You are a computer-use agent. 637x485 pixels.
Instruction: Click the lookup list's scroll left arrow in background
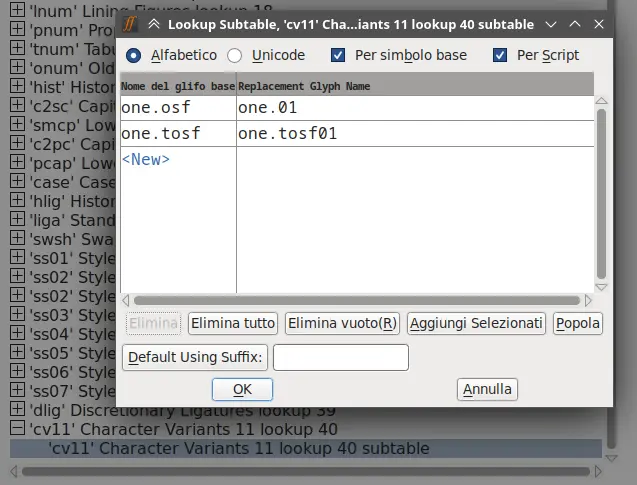[14, 472]
